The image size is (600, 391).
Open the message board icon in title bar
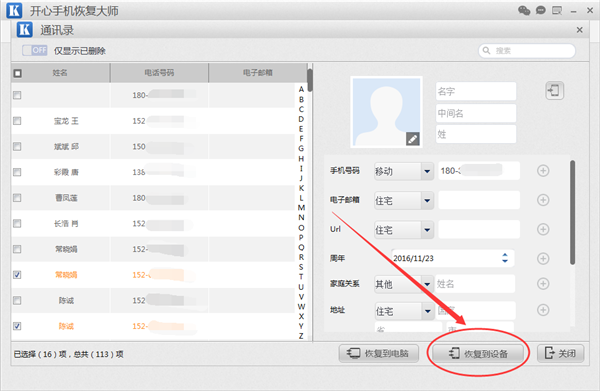[x=557, y=10]
